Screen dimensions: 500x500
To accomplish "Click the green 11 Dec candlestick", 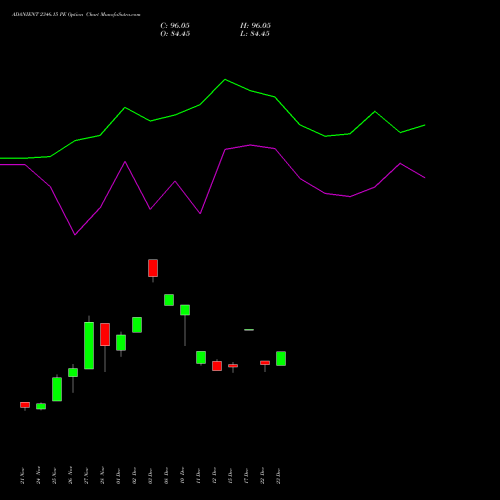I will click(x=201, y=357).
